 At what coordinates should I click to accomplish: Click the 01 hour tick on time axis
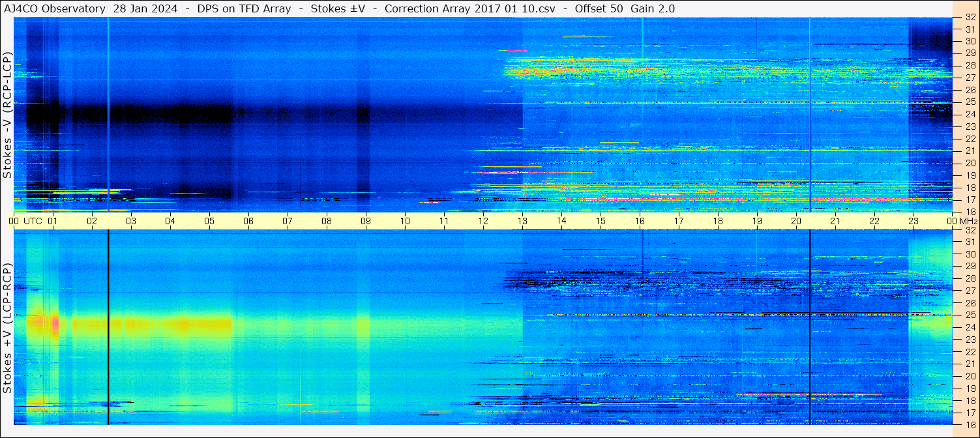53,221
